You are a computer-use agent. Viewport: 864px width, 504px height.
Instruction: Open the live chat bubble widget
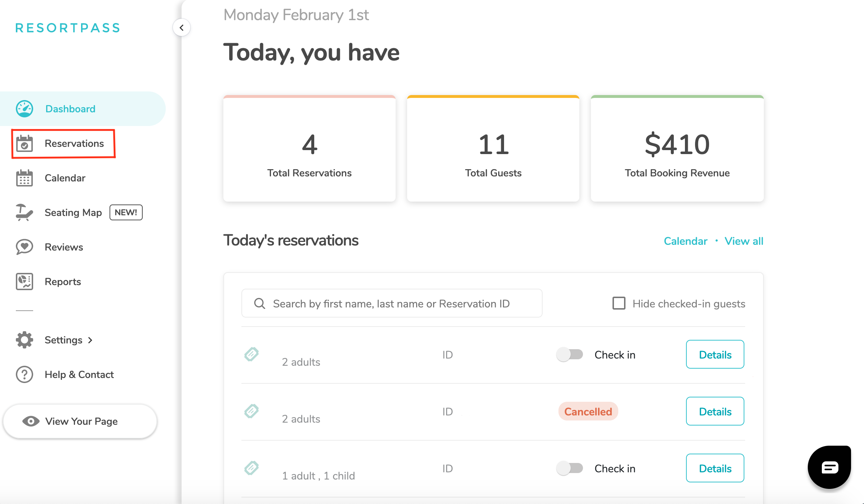coord(829,467)
